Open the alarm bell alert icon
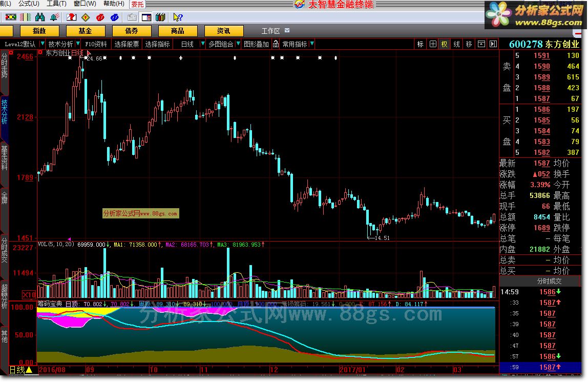This screenshot has height=382, width=588. (x=55, y=17)
